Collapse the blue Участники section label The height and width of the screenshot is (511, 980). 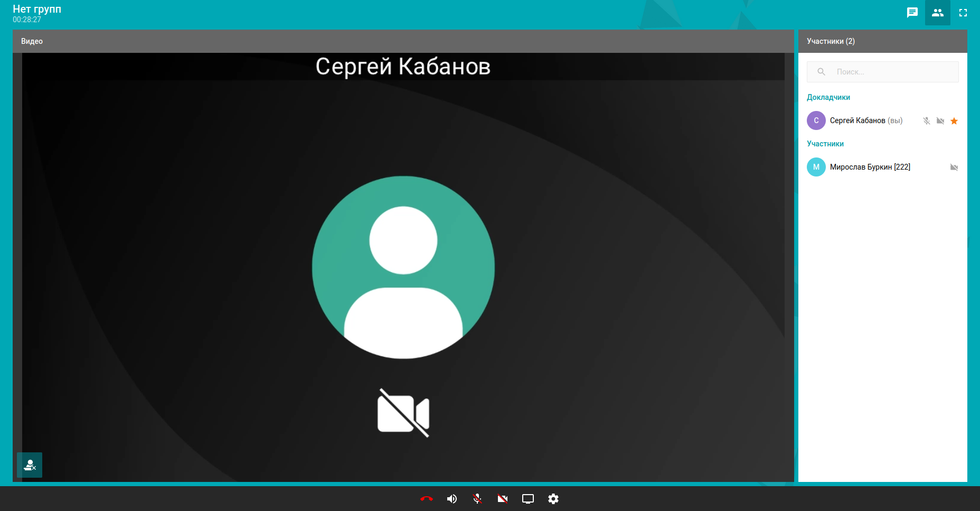point(825,144)
